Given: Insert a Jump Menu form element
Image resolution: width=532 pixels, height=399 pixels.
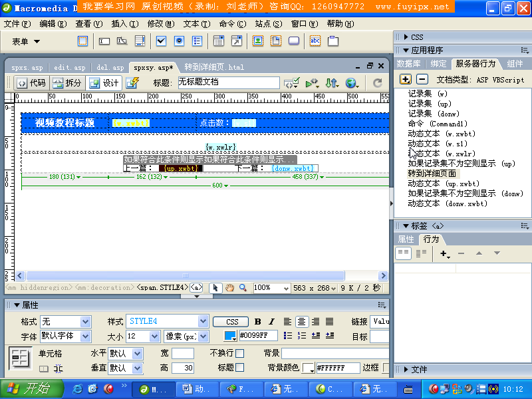Looking at the screenshot, I should pos(237,41).
